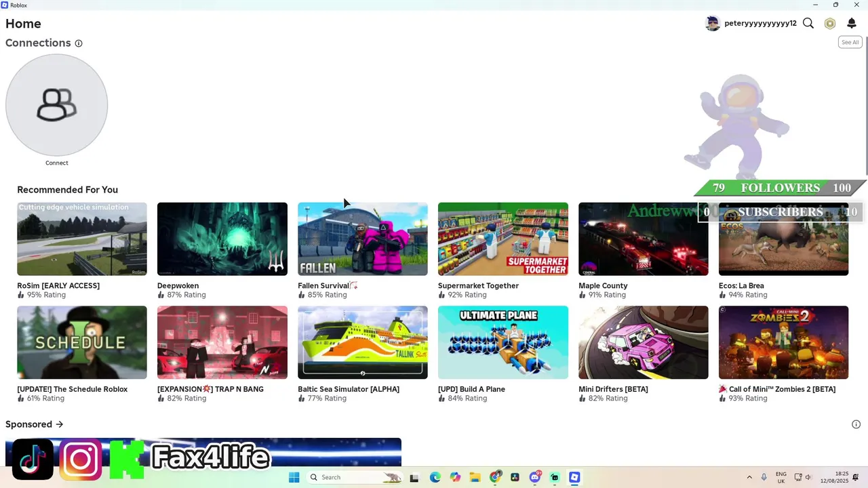868x488 pixels.
Task: Open the search magnifier in the Roblox header
Action: click(x=808, y=23)
